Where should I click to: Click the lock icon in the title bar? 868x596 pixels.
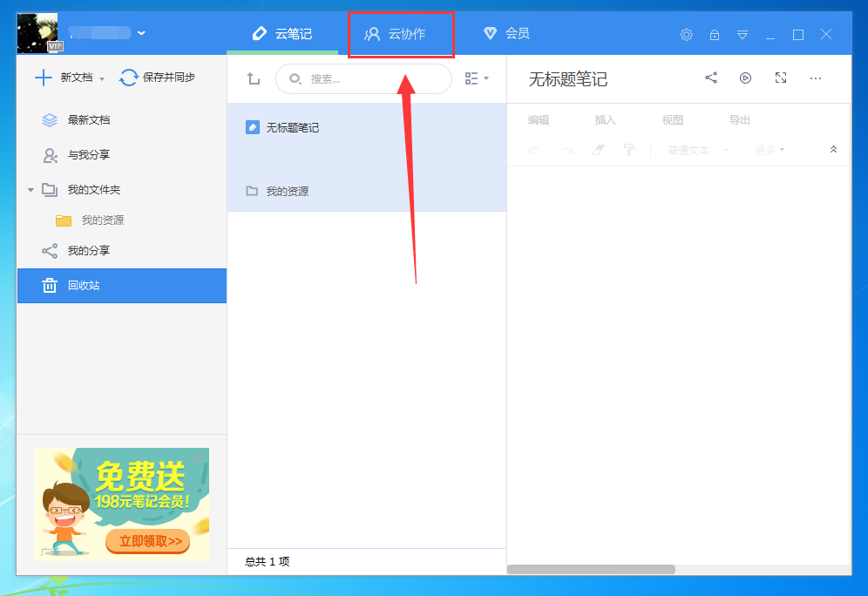[714, 35]
